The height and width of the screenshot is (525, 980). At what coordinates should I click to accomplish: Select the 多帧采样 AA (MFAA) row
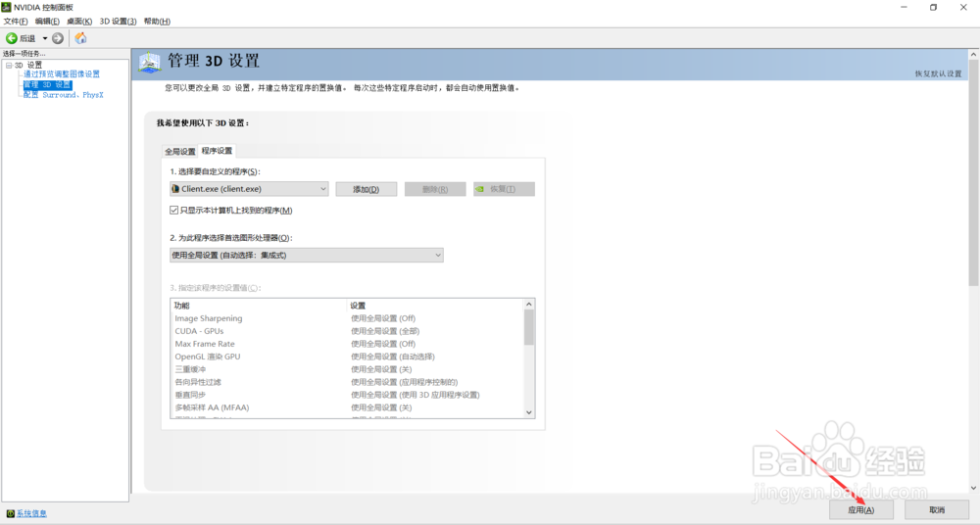[347, 407]
